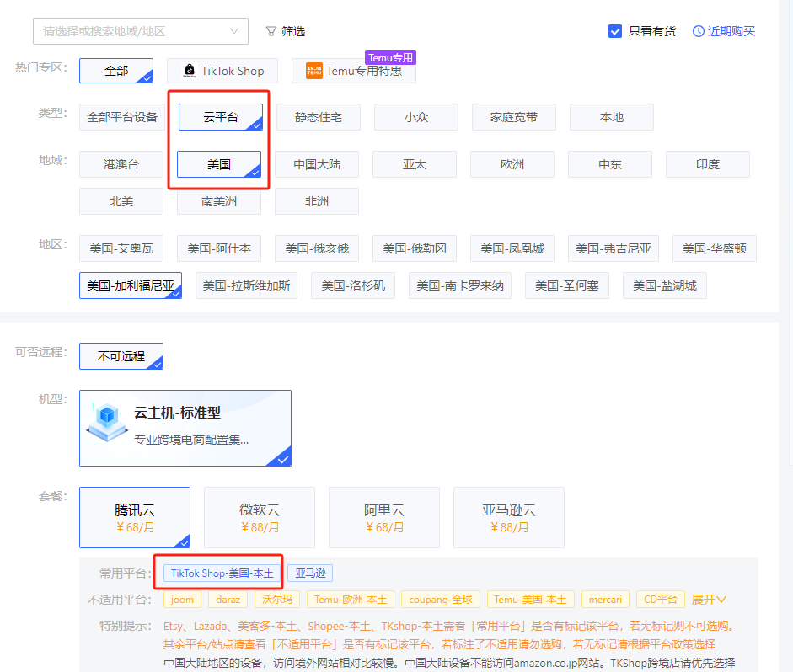Pick the 美国-盐湖城 area
Viewport: 793px width, 672px height.
(x=665, y=285)
